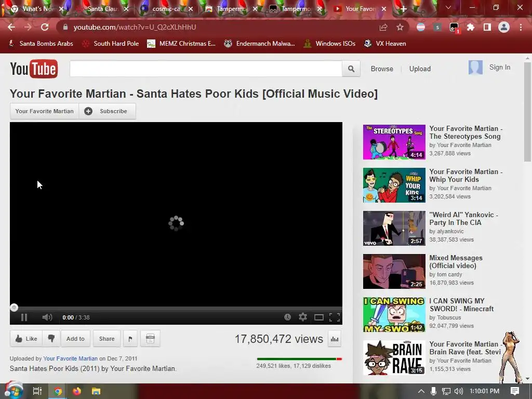Open the Add to menu
The width and height of the screenshot is (532, 399).
click(75, 339)
